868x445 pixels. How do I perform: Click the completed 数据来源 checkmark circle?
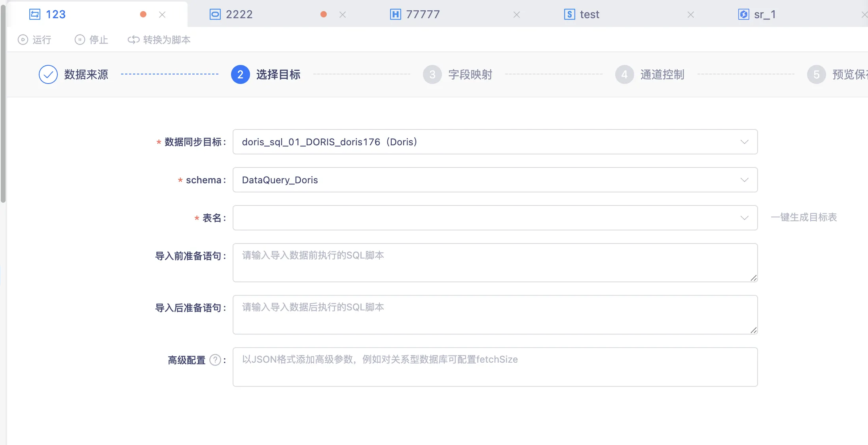pos(48,74)
